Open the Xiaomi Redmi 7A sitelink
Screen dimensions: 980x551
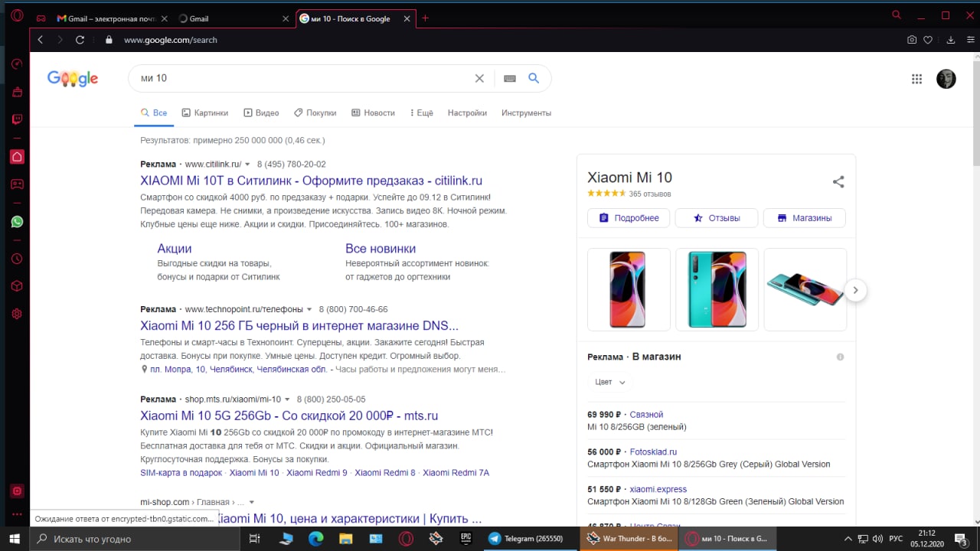[x=456, y=473]
